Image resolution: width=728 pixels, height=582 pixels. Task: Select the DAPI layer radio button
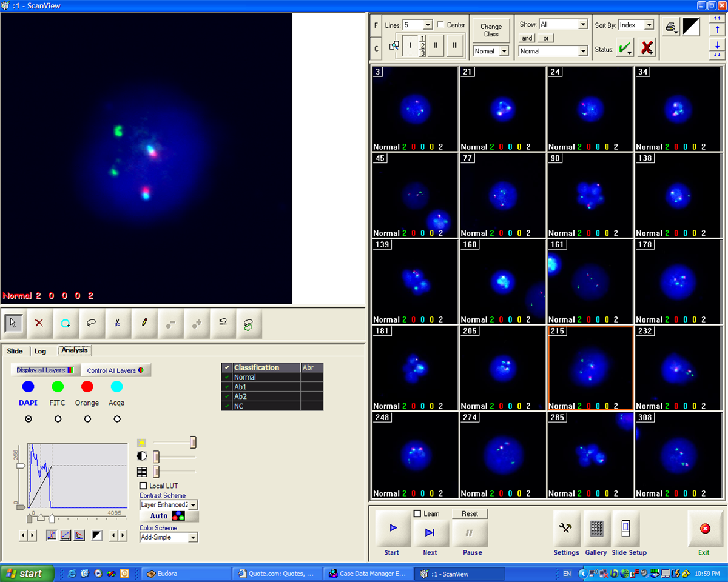[28, 419]
